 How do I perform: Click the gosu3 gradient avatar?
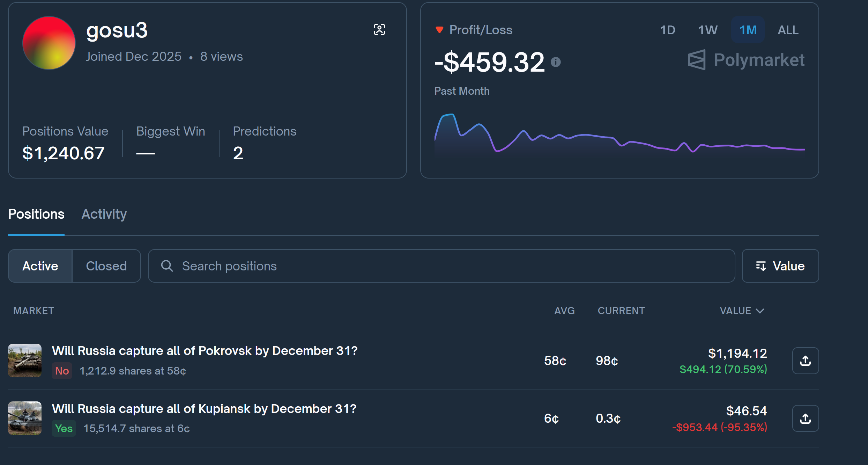[49, 43]
